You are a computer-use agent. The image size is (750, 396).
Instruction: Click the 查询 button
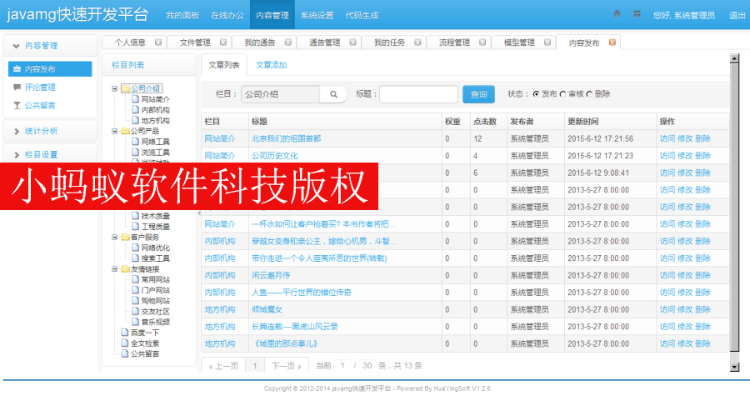[478, 94]
